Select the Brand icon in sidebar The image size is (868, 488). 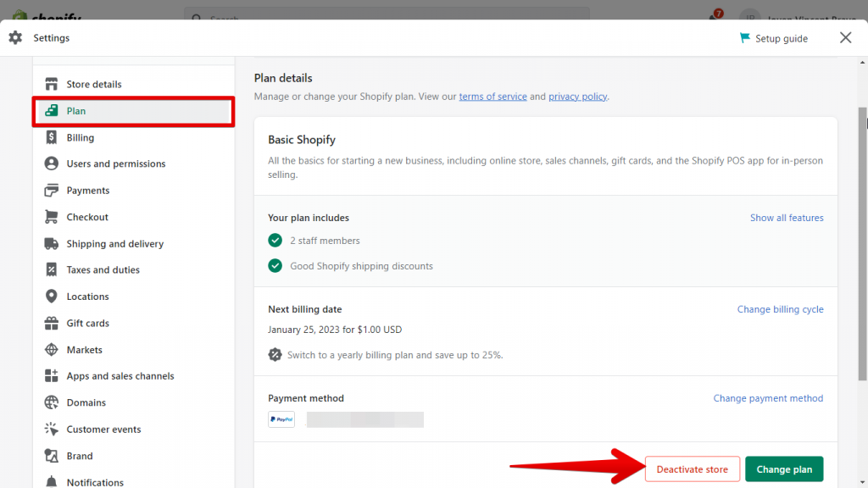click(x=51, y=456)
